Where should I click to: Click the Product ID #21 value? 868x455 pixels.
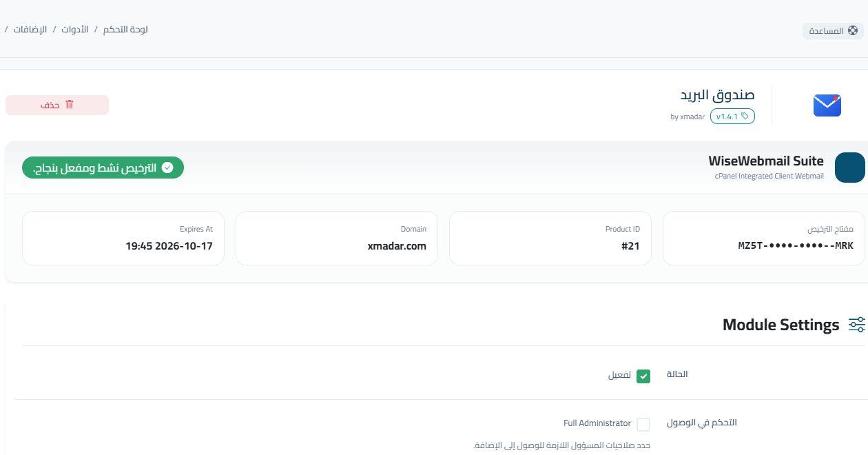tap(630, 245)
